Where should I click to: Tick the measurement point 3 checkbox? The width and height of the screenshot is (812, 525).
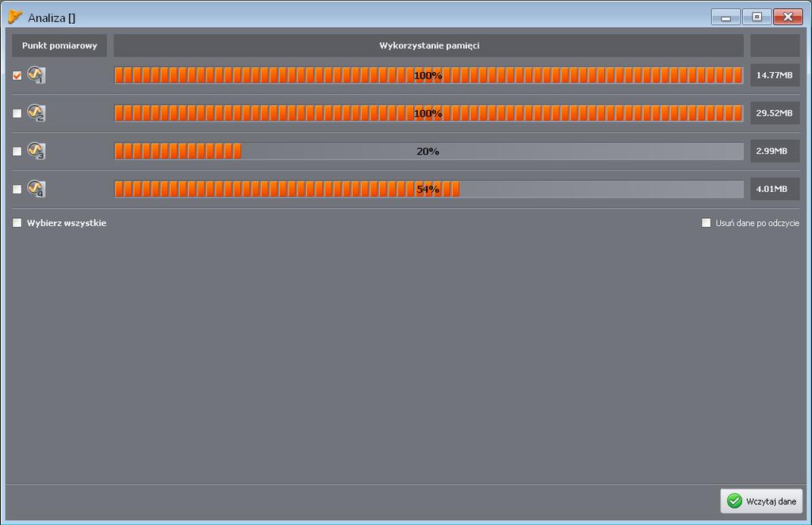tap(17, 151)
